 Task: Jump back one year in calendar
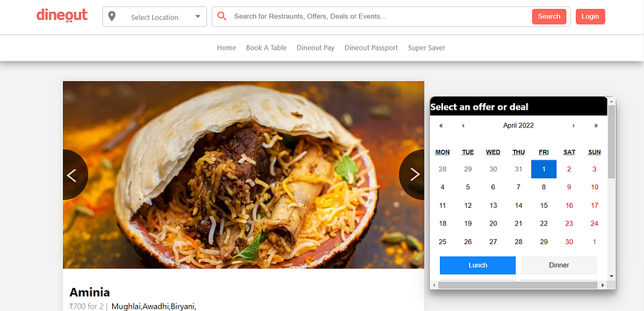point(441,125)
